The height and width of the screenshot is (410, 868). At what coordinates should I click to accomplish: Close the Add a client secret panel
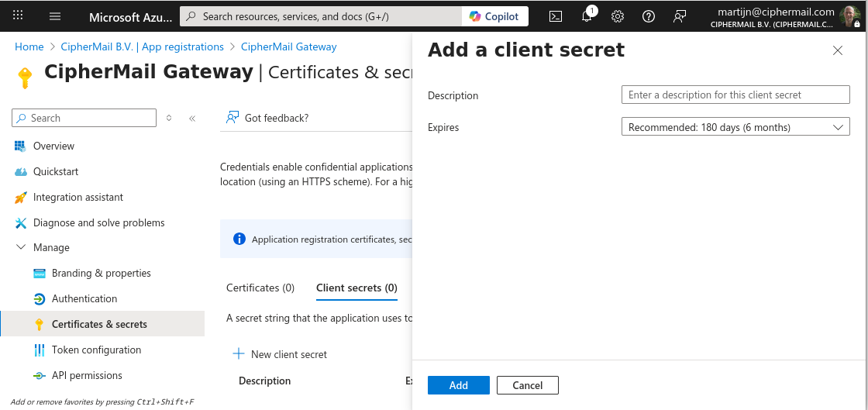coord(837,50)
